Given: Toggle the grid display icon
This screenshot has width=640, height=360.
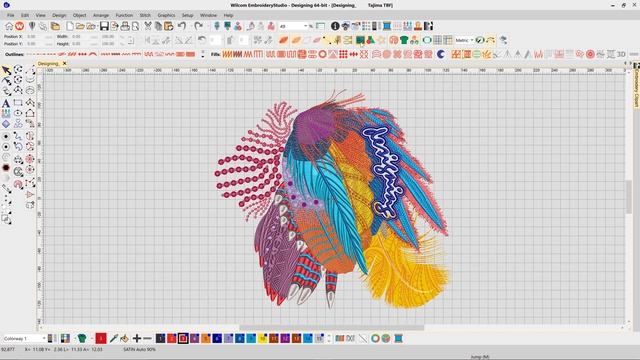Looking at the screenshot, I should point(438,40).
